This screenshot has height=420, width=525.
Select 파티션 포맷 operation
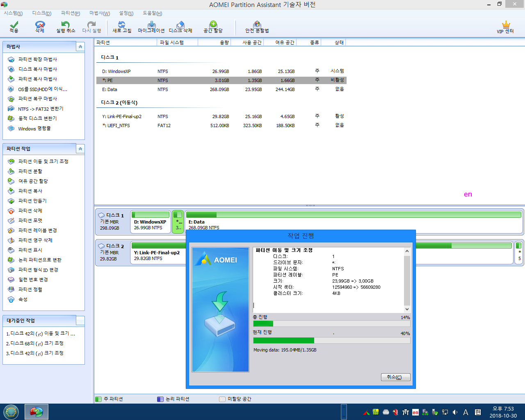coord(30,221)
